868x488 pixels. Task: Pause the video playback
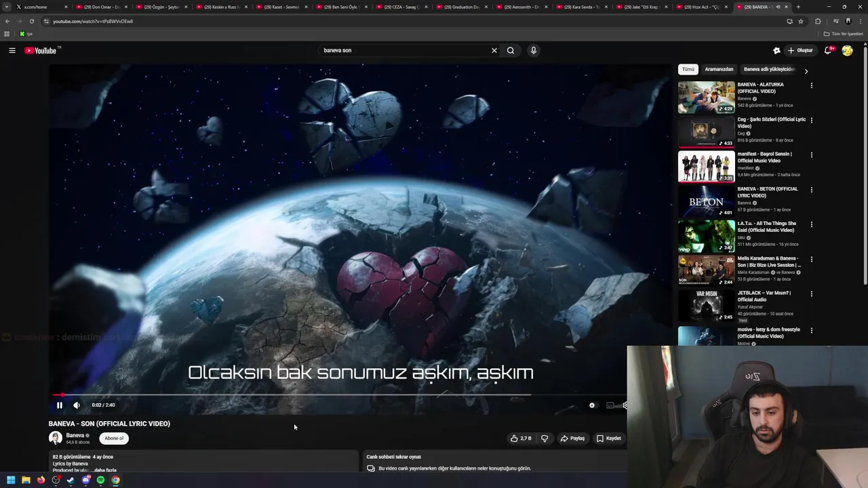[x=59, y=405]
